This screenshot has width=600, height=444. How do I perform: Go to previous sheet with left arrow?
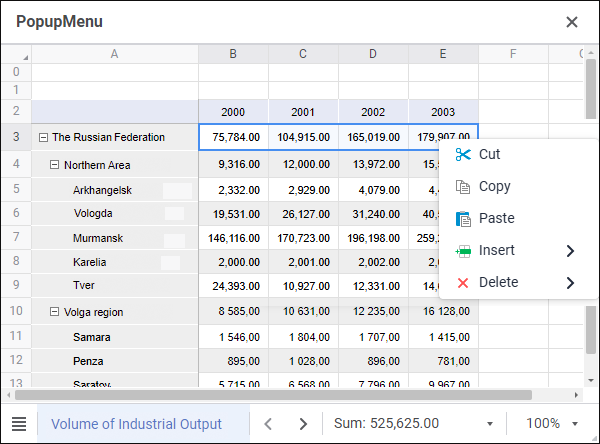(268, 424)
